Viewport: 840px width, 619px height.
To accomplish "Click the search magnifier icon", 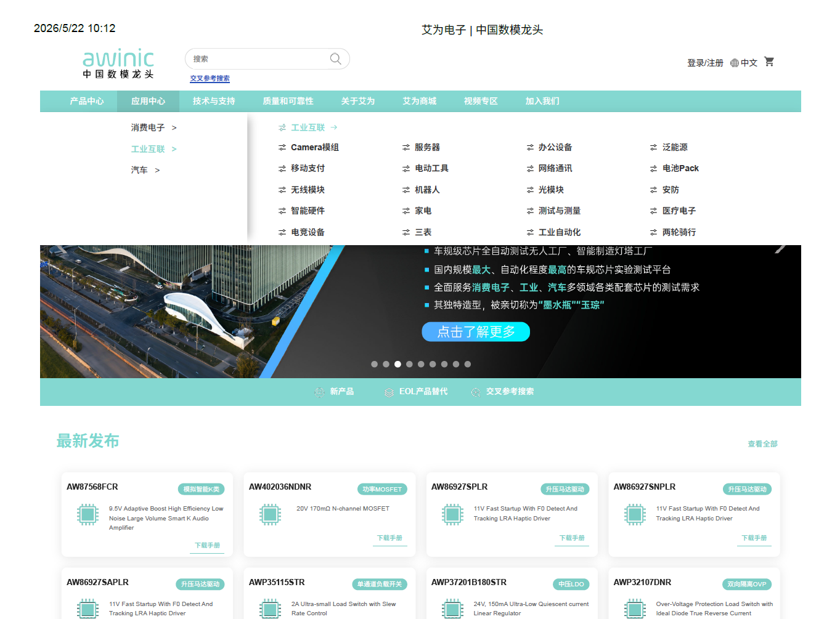I will (335, 59).
